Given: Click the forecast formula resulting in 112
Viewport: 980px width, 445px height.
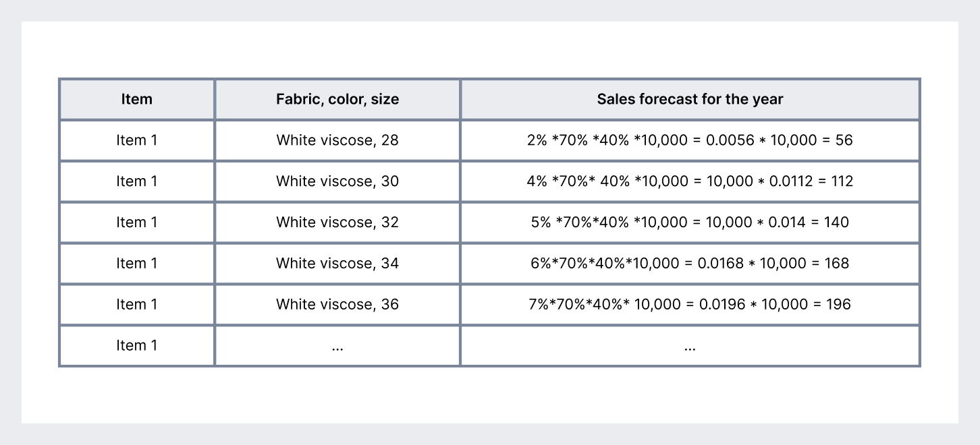Looking at the screenshot, I should [690, 181].
